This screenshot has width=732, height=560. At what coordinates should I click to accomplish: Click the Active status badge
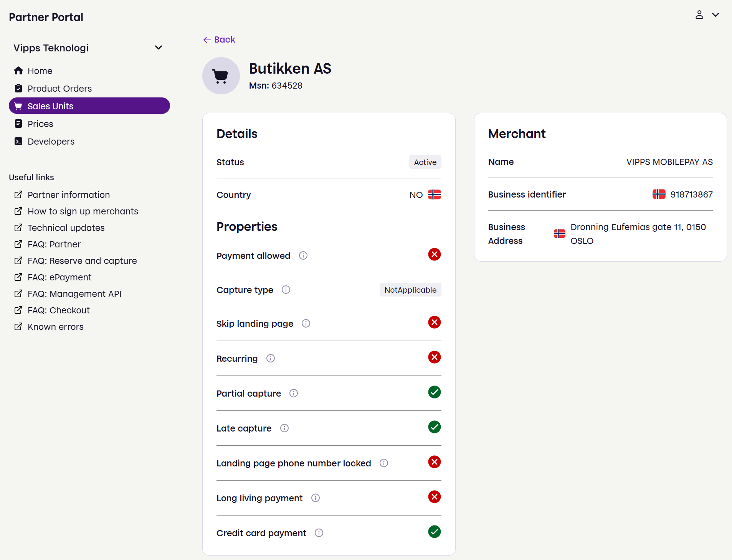click(425, 162)
